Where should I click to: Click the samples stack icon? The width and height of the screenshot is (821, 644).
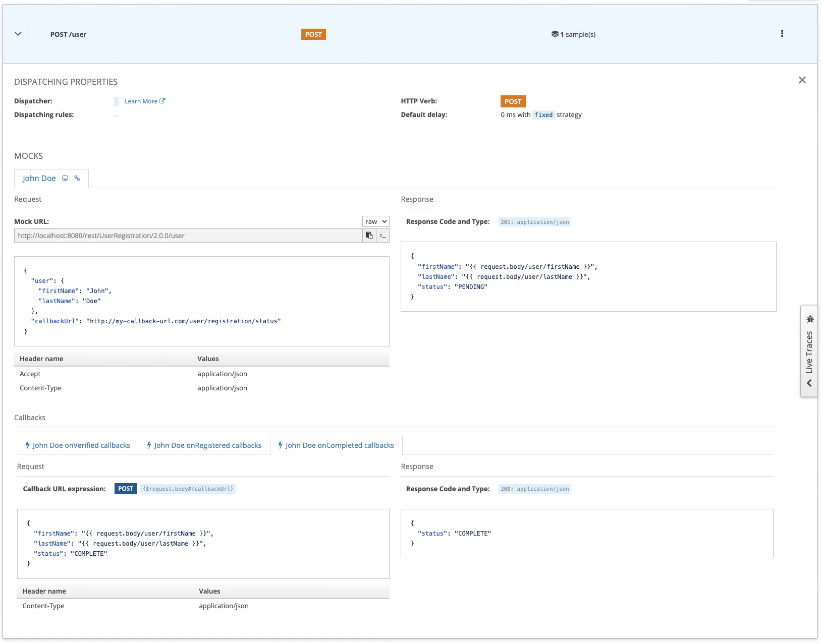(x=555, y=34)
